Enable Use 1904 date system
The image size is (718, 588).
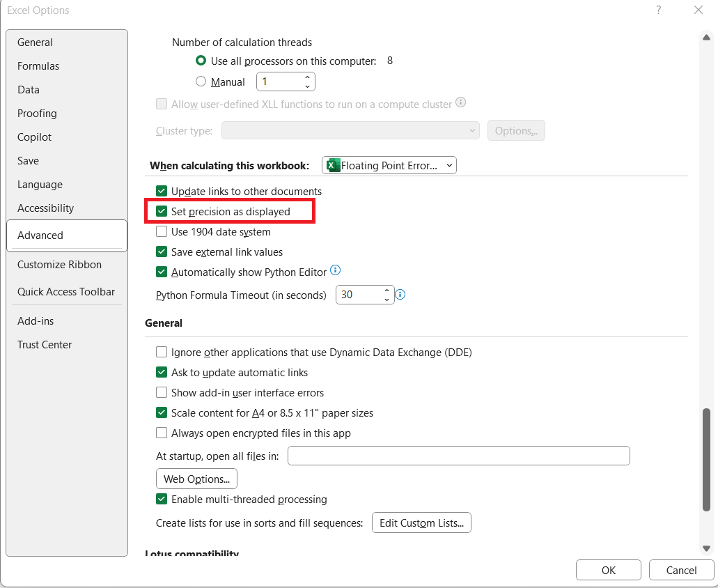161,231
